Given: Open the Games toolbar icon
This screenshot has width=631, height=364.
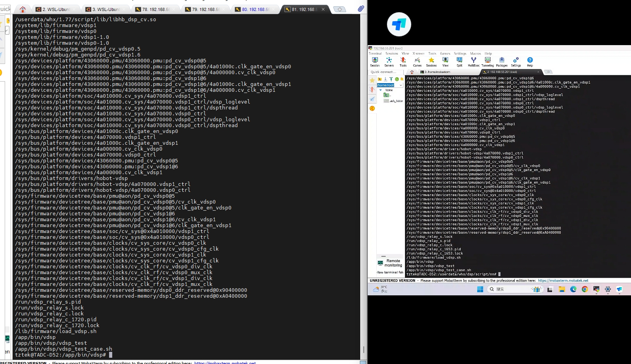Looking at the screenshot, I should click(x=417, y=62).
